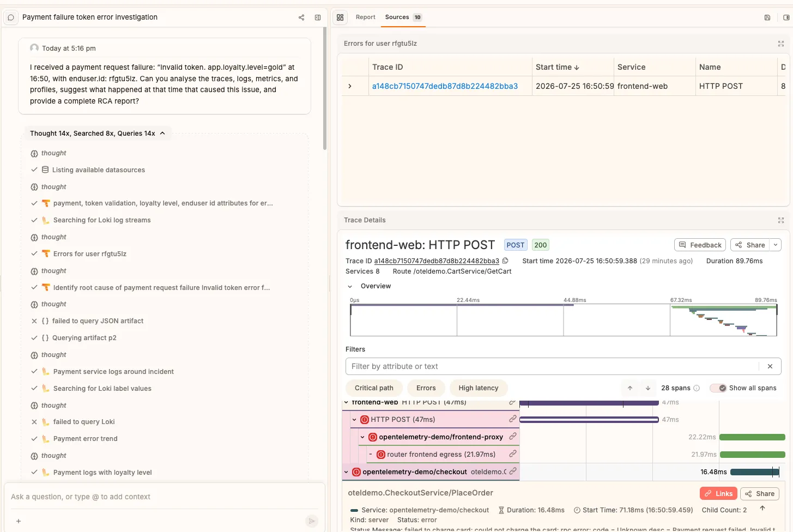Focus the Ask a question input
The height and width of the screenshot is (532, 793).
164,497
